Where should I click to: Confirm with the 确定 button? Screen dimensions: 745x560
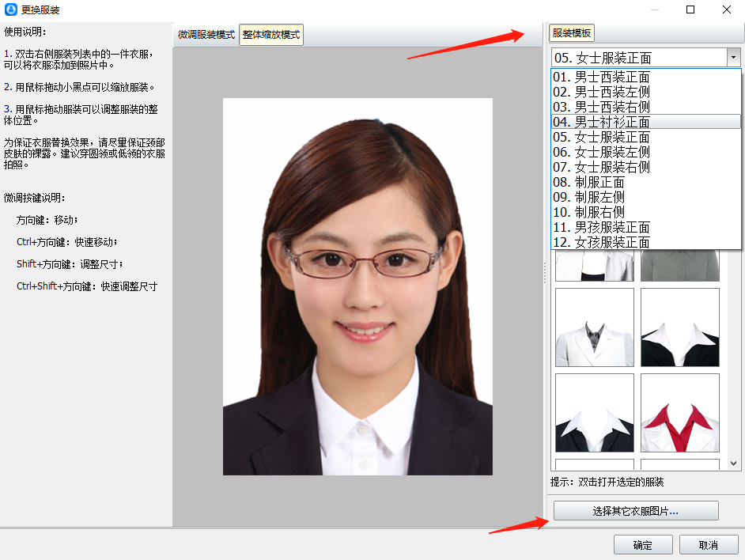[x=643, y=545]
